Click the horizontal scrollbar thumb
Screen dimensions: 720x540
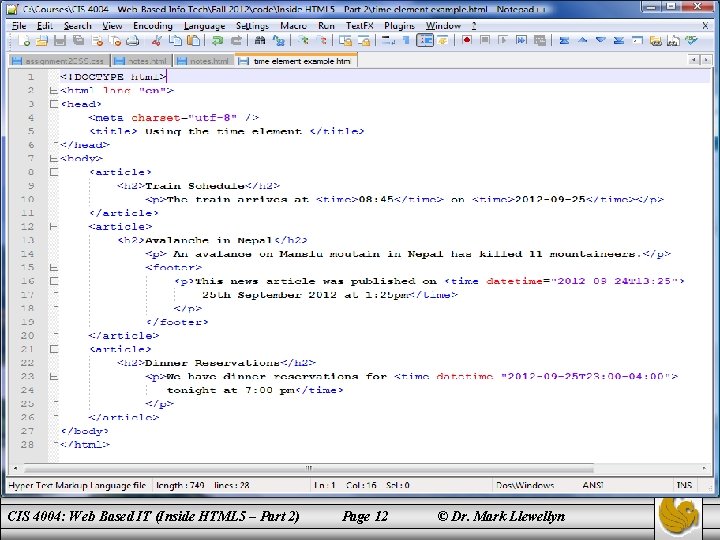(x=309, y=468)
